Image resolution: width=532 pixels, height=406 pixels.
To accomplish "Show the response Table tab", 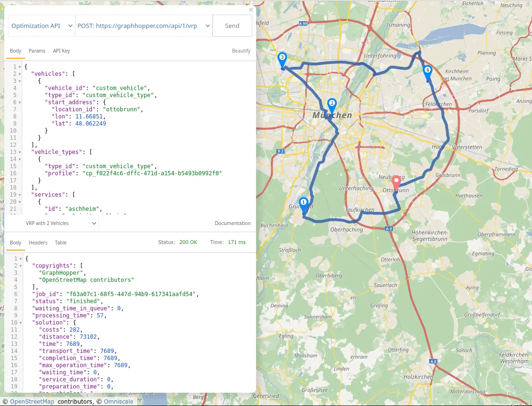I will click(61, 243).
